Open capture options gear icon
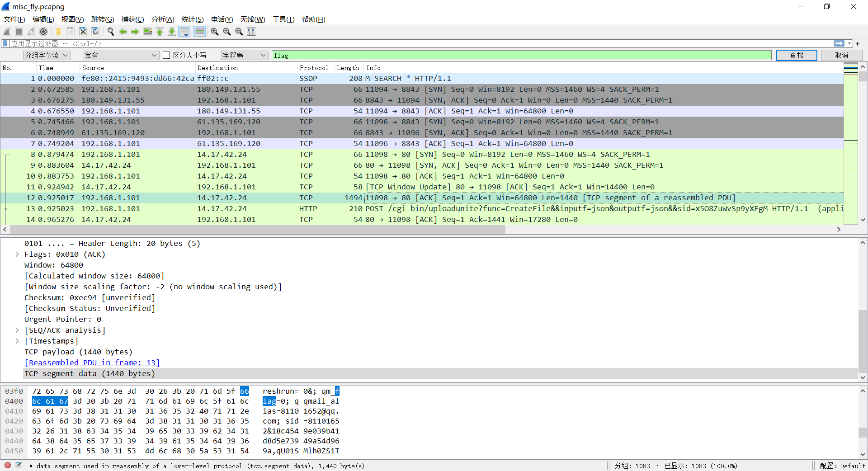 (x=43, y=32)
